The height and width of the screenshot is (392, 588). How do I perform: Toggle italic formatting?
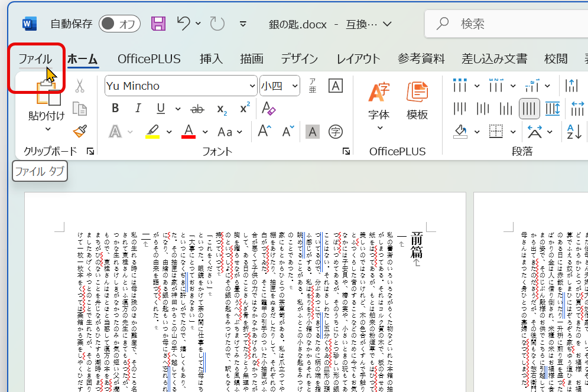click(138, 108)
